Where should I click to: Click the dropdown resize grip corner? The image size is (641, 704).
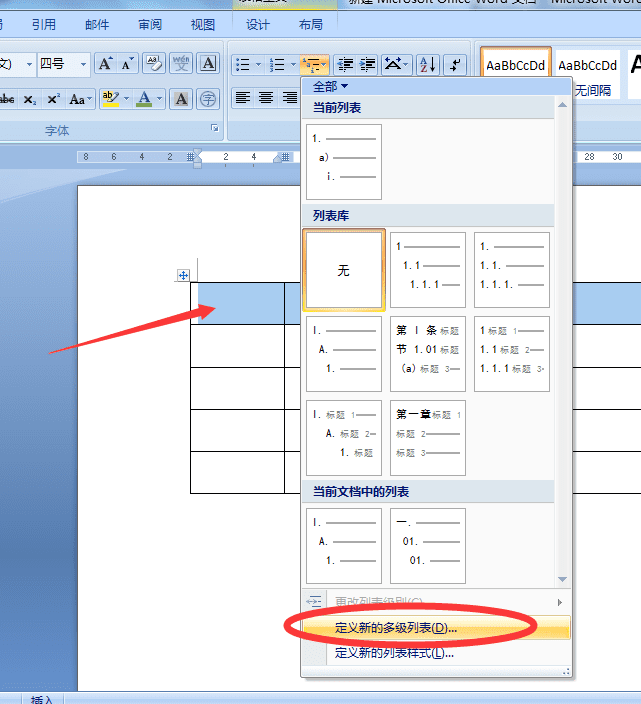[x=566, y=672]
